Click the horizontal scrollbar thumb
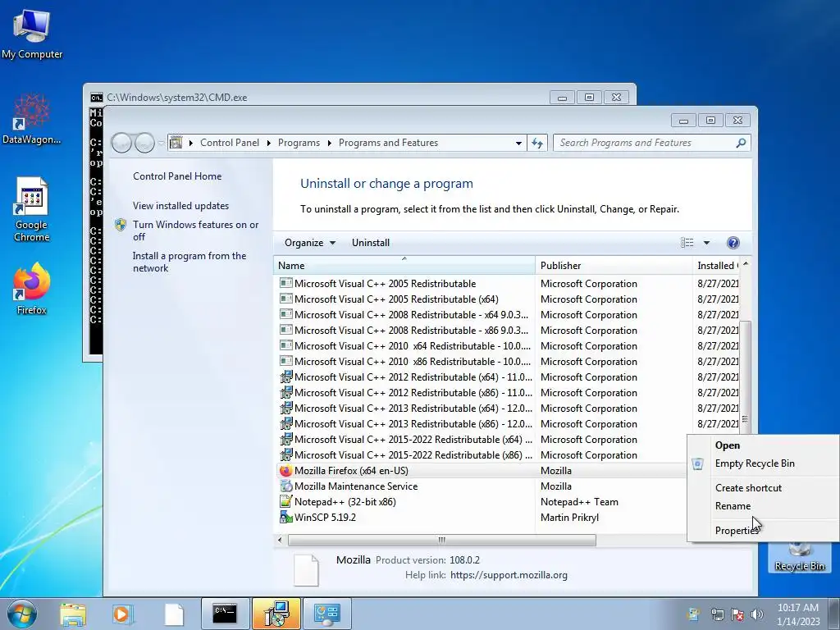Screen dimensions: 840x630 pos(442,540)
